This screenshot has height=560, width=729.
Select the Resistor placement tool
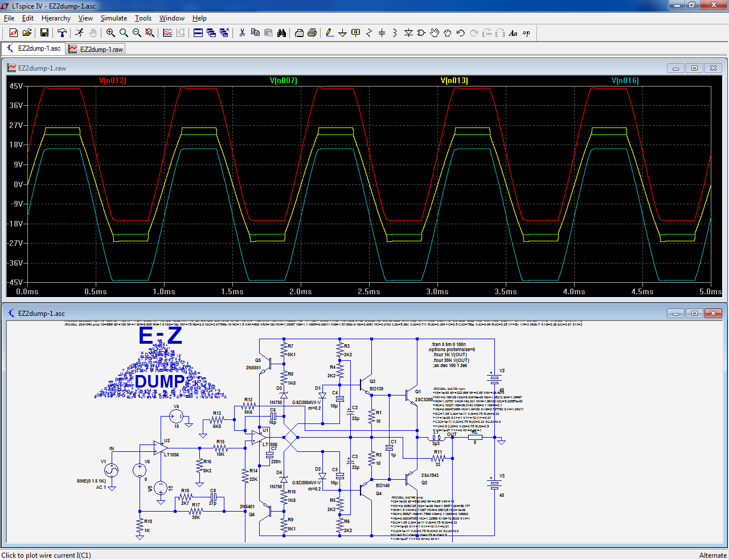pos(369,33)
